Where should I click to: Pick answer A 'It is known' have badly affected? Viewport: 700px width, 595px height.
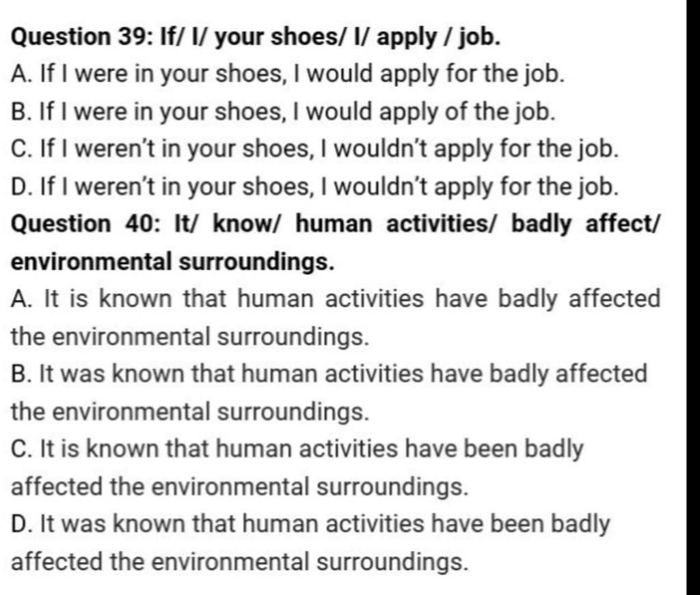(335, 318)
